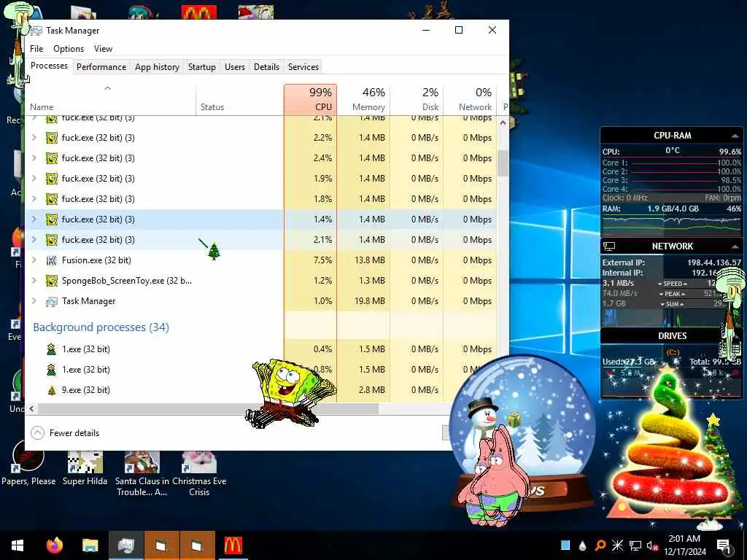Click the horizontal scrollbar thumb in Task Manager

(x=208, y=408)
